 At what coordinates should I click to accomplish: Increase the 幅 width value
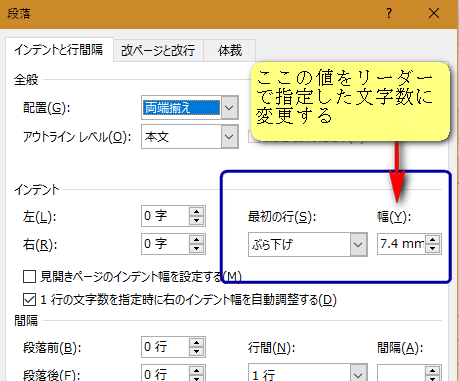point(433,240)
